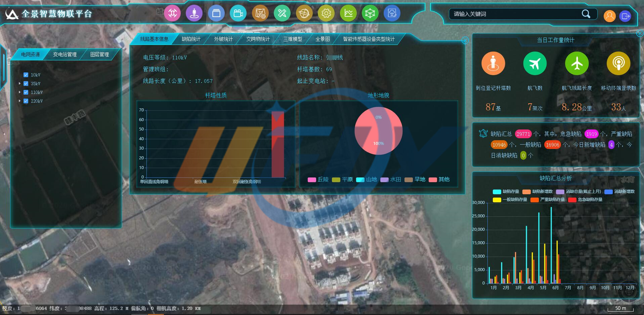Uncheck the 10kV checkbox
The height and width of the screenshot is (315, 644).
pyautogui.click(x=26, y=75)
